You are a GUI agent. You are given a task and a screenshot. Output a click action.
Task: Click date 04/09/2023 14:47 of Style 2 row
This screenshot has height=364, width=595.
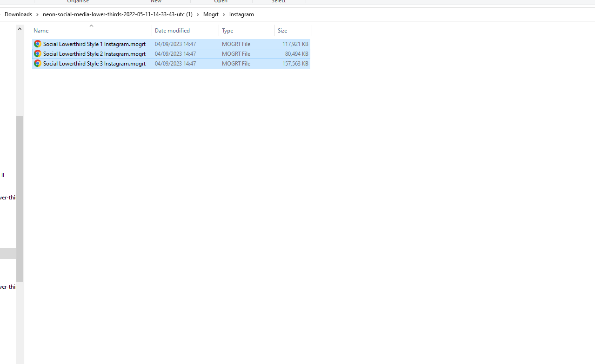click(x=175, y=54)
